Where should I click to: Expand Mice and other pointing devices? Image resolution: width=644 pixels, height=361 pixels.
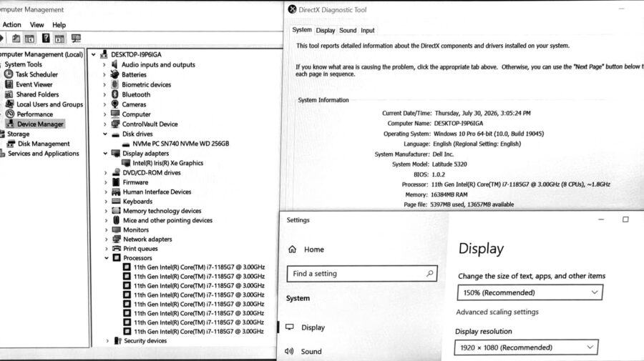coord(106,220)
